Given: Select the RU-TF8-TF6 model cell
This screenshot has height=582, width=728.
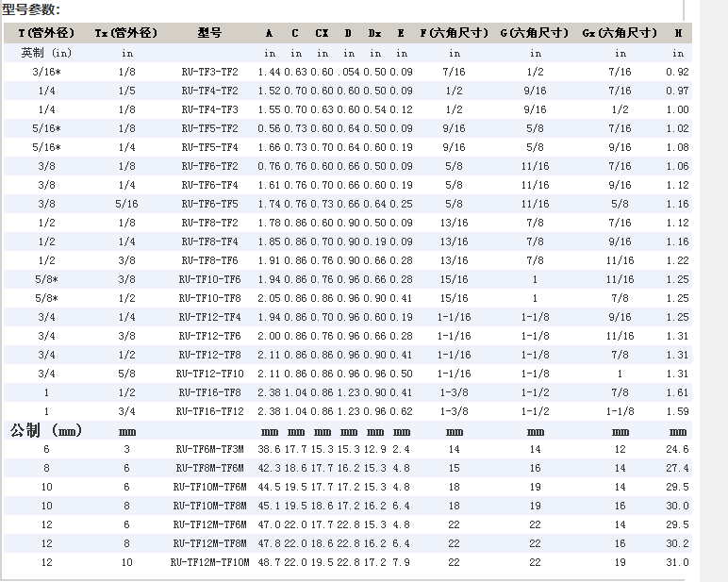Looking at the screenshot, I should 209,260.
